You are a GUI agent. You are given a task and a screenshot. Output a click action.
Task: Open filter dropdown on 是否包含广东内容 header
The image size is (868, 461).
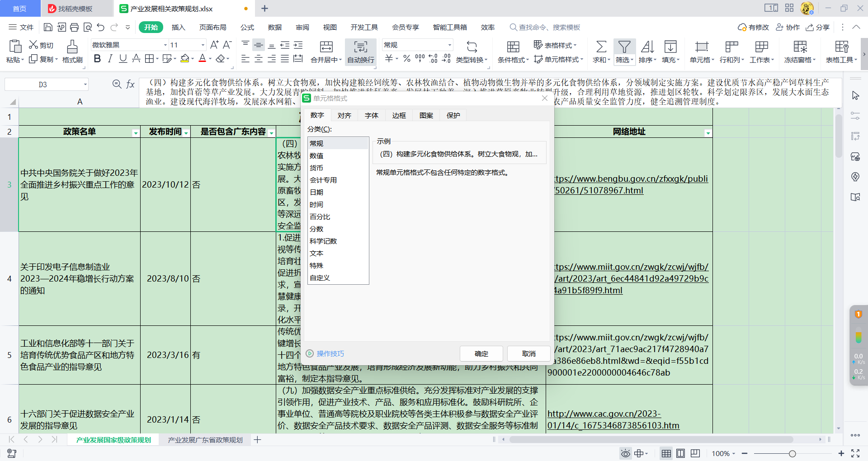pos(271,133)
